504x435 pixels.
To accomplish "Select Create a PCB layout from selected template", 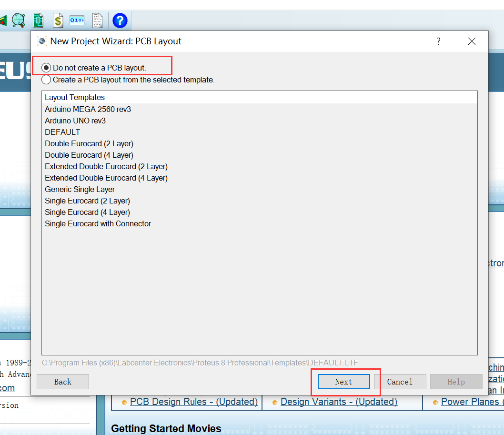I will click(128, 80).
